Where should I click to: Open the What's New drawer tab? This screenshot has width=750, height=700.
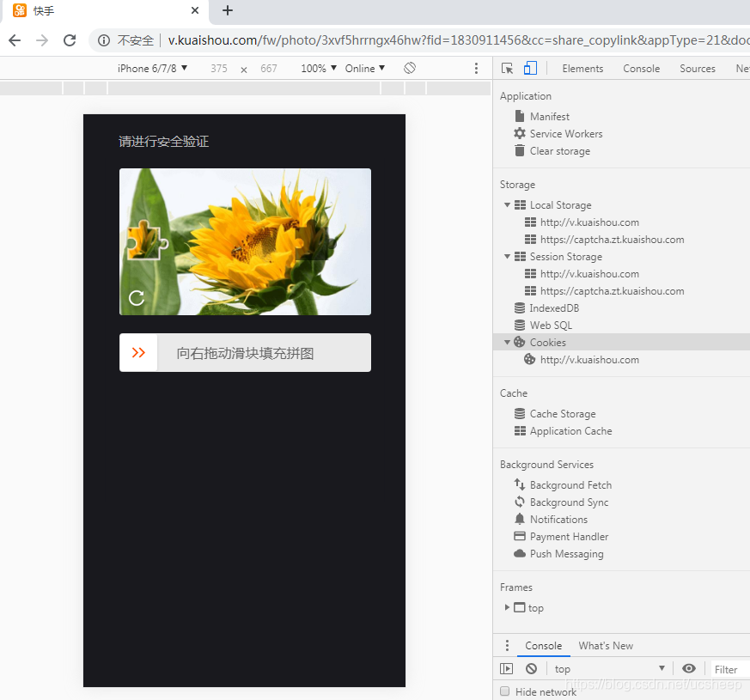coord(606,646)
